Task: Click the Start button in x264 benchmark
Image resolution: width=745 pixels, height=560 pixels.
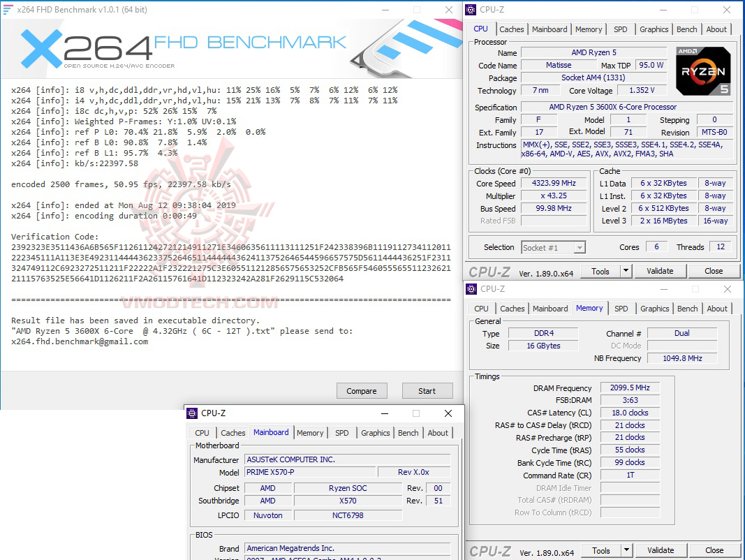Action: coord(427,390)
